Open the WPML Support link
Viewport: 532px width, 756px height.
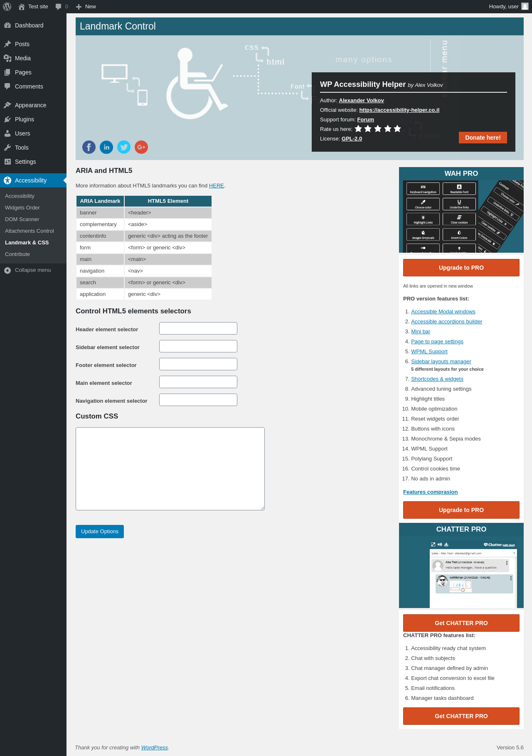[429, 352]
